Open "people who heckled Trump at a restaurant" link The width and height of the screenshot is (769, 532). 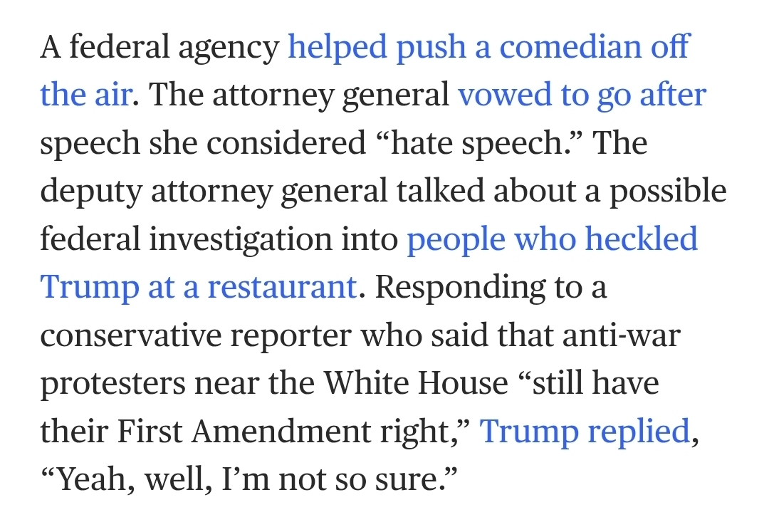pyautogui.click(x=552, y=239)
